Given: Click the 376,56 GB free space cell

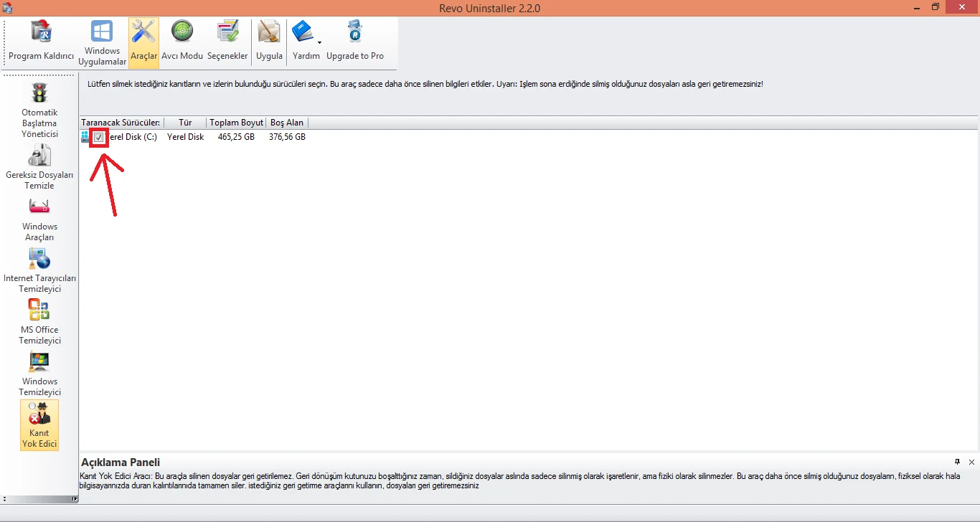Looking at the screenshot, I should [287, 137].
